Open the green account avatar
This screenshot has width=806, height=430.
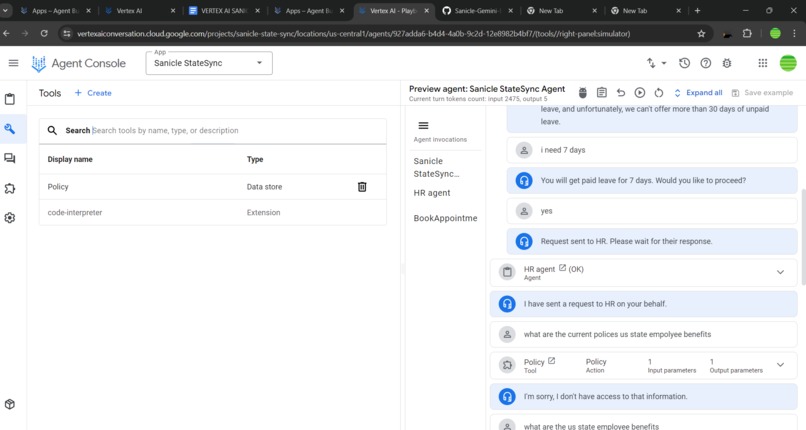(x=788, y=63)
